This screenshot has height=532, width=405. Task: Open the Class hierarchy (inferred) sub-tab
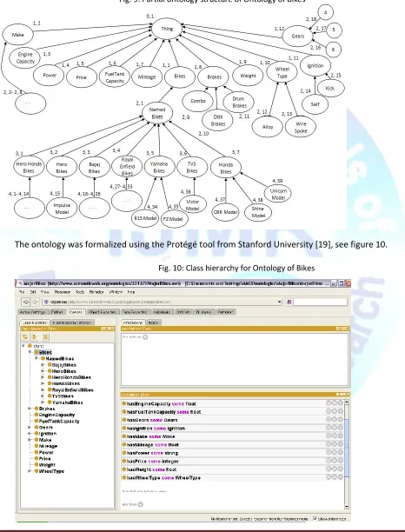pos(72,323)
